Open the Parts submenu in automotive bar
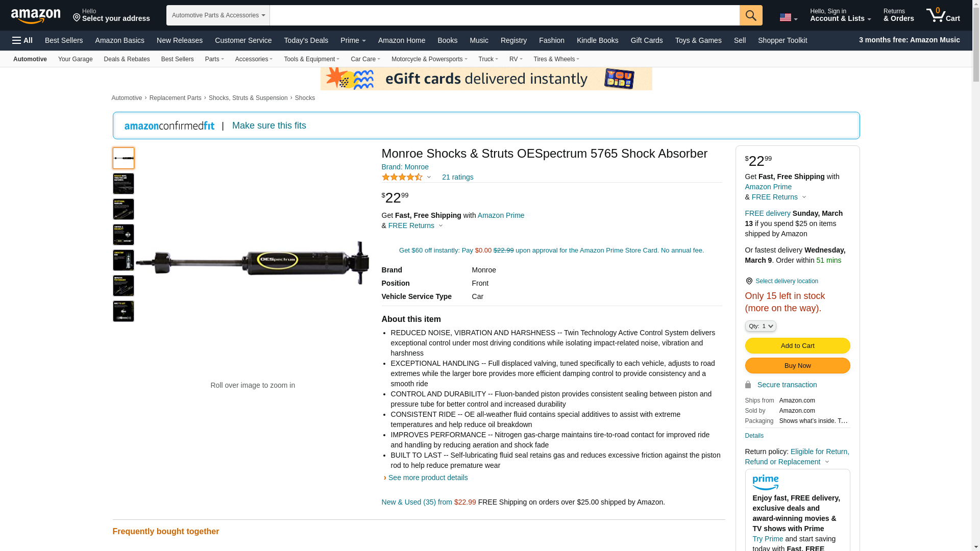Viewport: 980px width, 551px height. [x=214, y=59]
